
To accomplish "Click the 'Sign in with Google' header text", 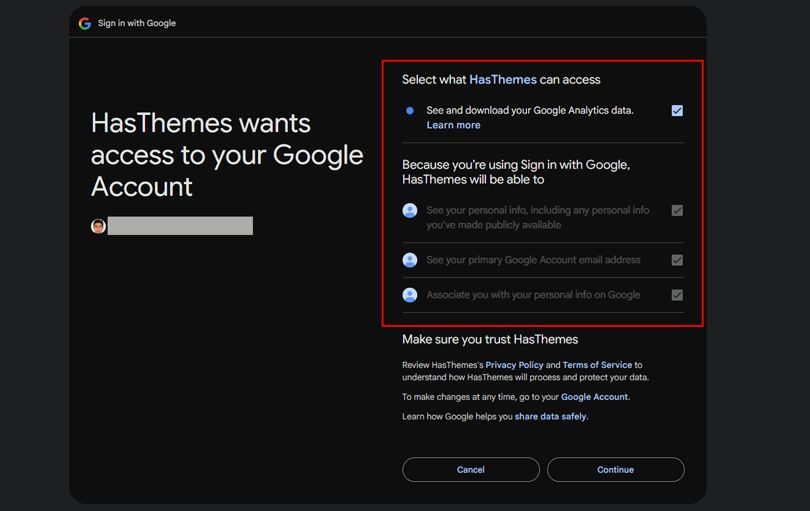I will [137, 23].
